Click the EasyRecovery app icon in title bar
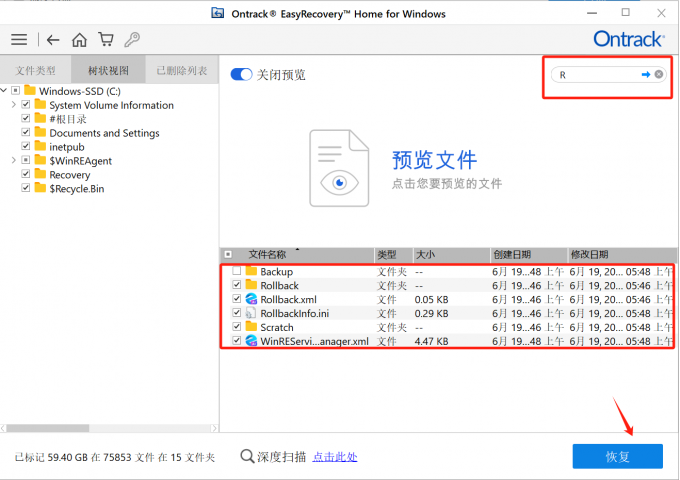 [218, 13]
